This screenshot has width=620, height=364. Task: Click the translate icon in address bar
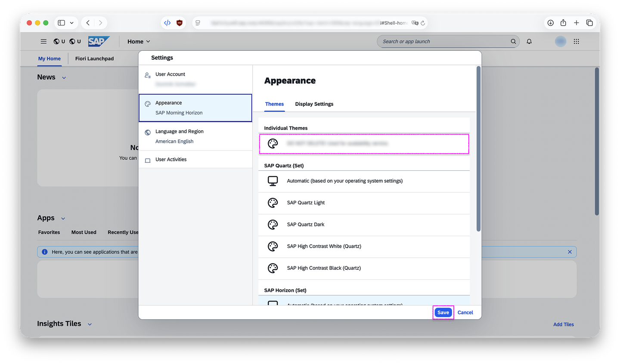[x=415, y=23]
